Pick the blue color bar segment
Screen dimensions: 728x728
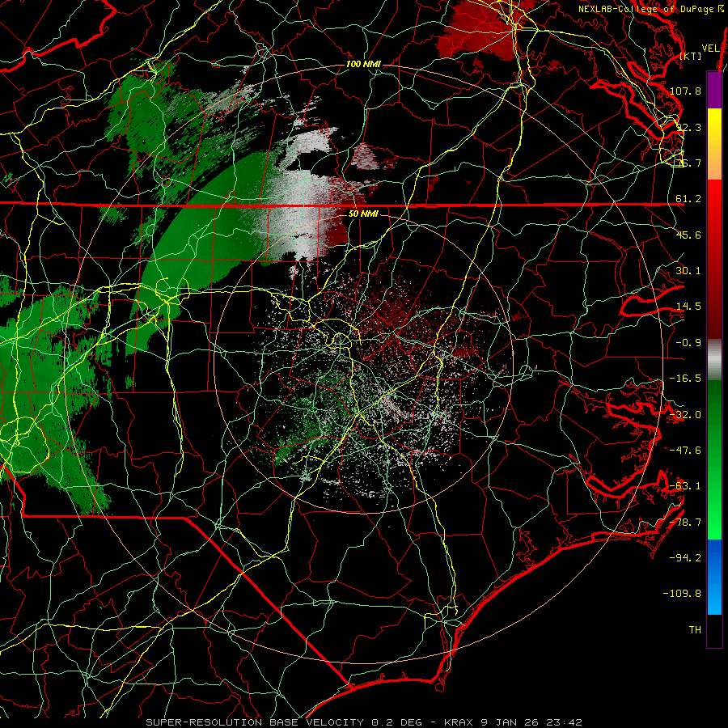(714, 577)
